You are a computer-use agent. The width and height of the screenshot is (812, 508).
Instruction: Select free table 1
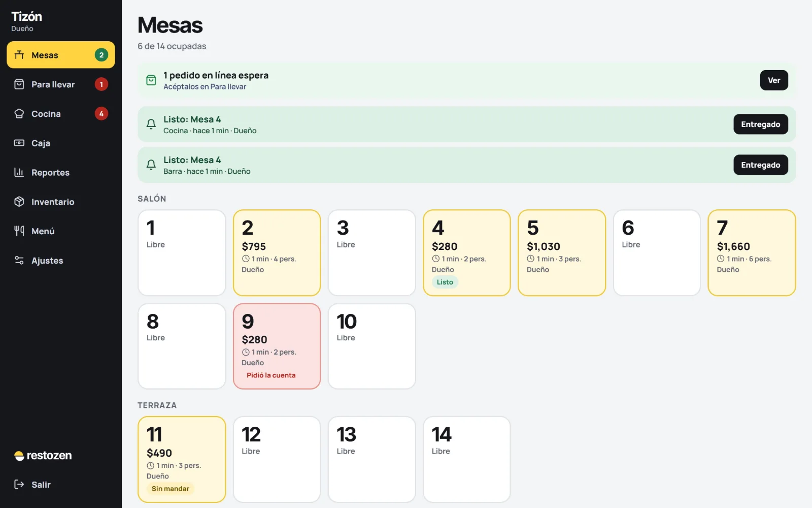[182, 253]
